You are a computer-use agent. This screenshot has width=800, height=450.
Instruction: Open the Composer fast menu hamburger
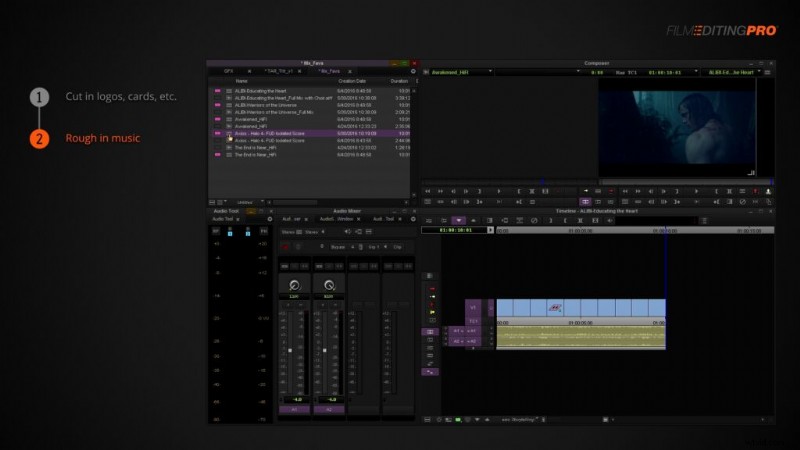tap(767, 72)
